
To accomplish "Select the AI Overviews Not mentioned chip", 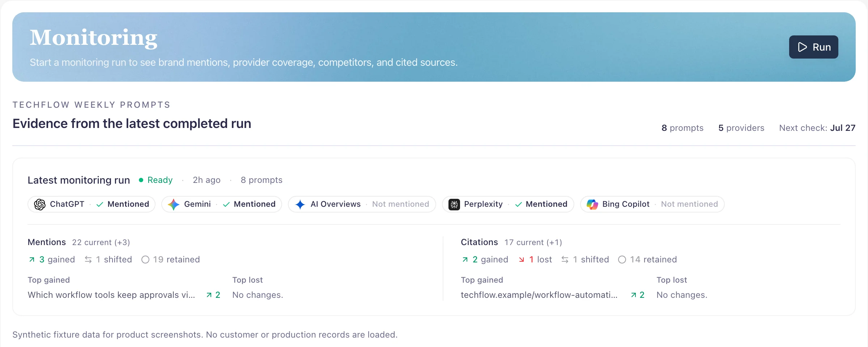I will pos(362,204).
